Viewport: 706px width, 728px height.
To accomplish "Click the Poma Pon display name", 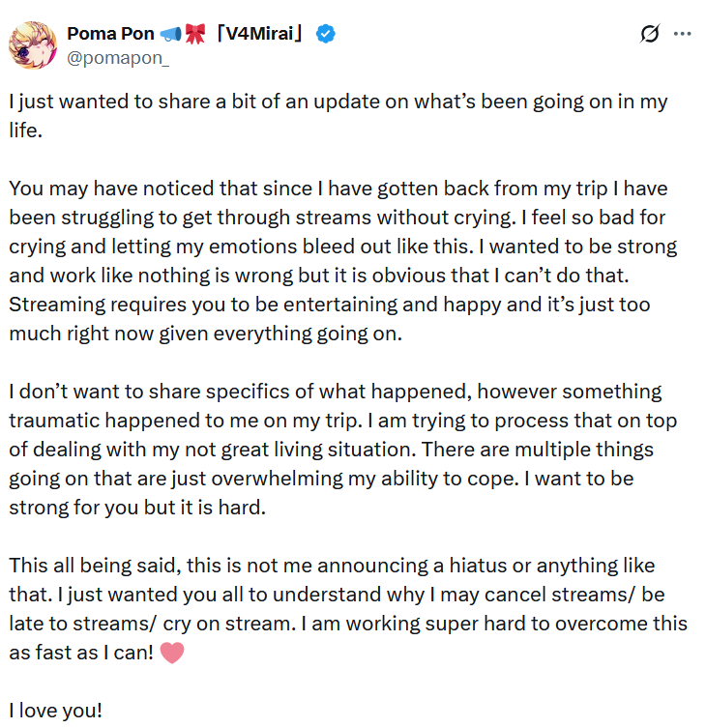I will (110, 34).
